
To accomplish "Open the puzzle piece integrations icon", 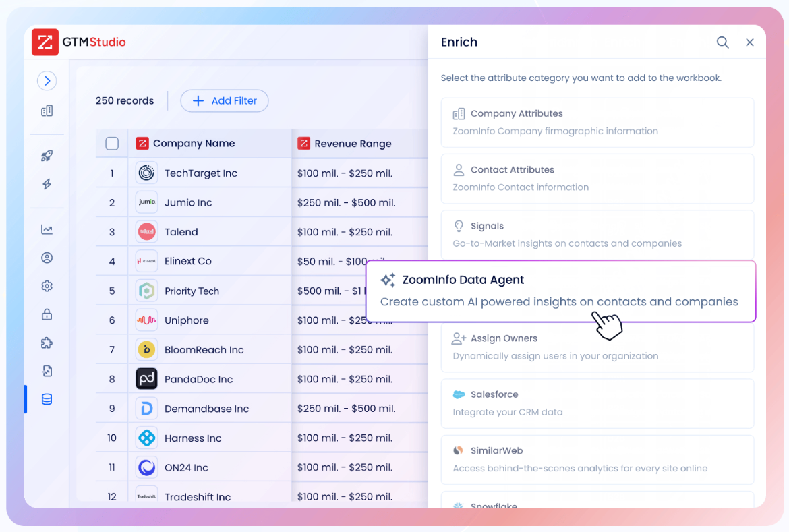I will 47,343.
